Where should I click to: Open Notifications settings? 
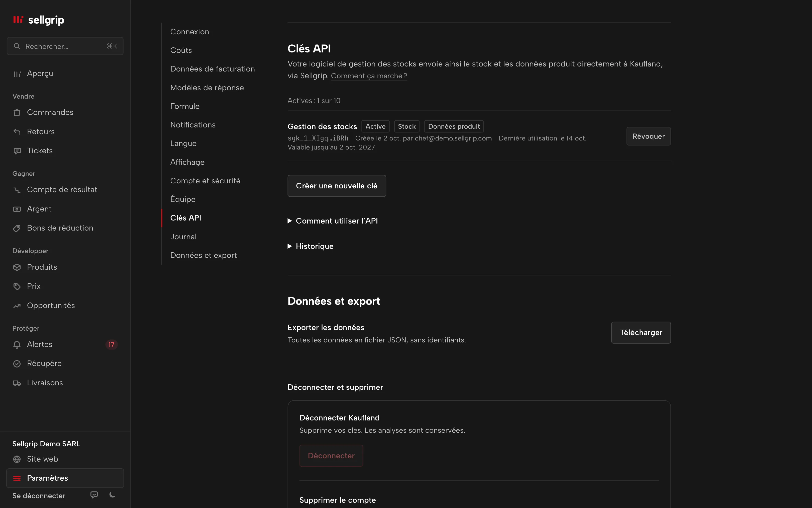click(192, 125)
